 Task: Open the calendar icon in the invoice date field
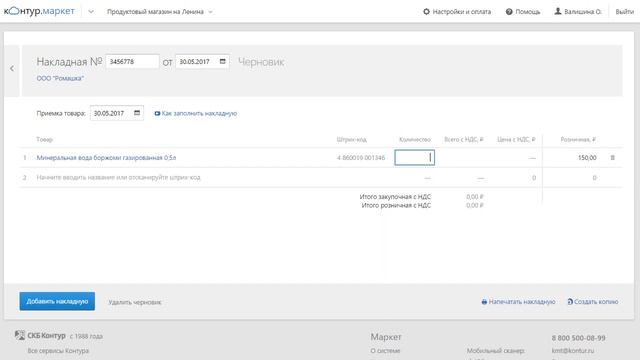(x=222, y=62)
